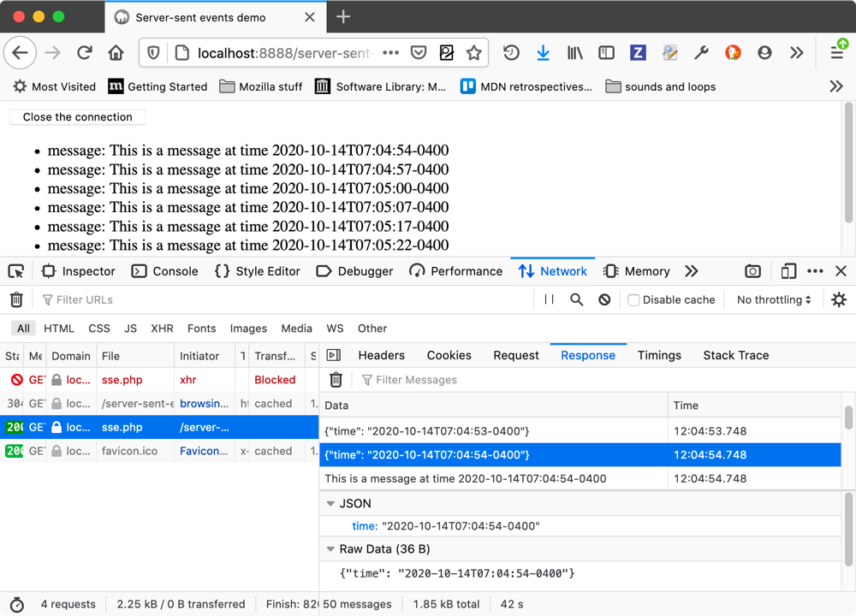The width and height of the screenshot is (856, 616).
Task: Open the No throttling dropdown
Action: pos(774,299)
